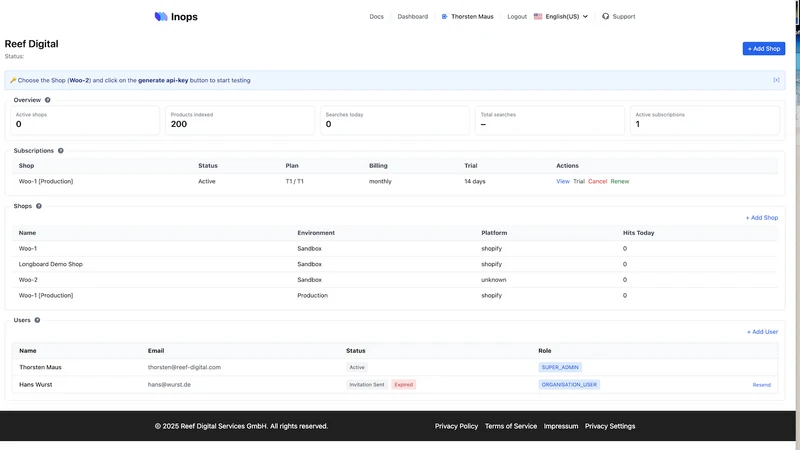Click Thorsten Maus in Users table
The image size is (800, 450).
point(40,367)
